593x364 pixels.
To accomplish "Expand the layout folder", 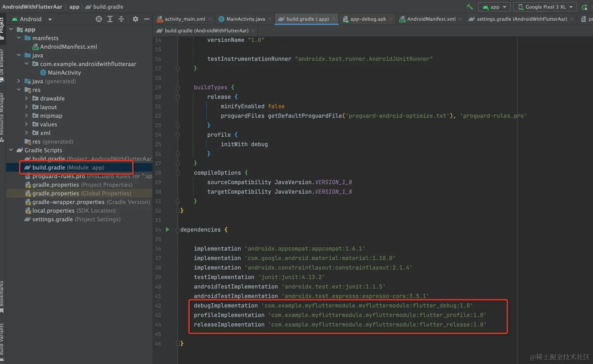I will pyautogui.click(x=26, y=107).
